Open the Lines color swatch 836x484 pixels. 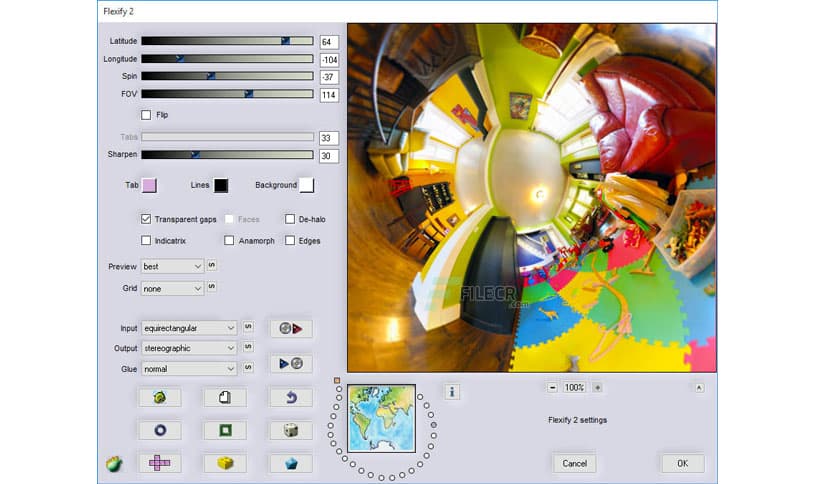point(221,185)
